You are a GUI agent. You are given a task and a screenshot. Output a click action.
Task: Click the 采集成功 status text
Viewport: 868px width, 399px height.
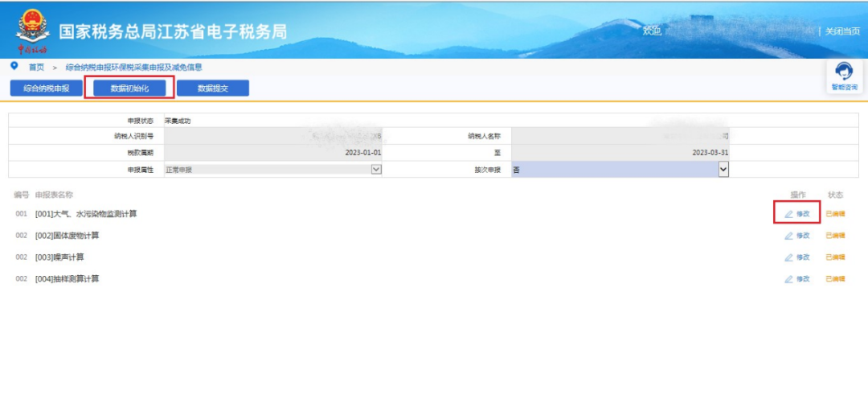[x=177, y=121]
